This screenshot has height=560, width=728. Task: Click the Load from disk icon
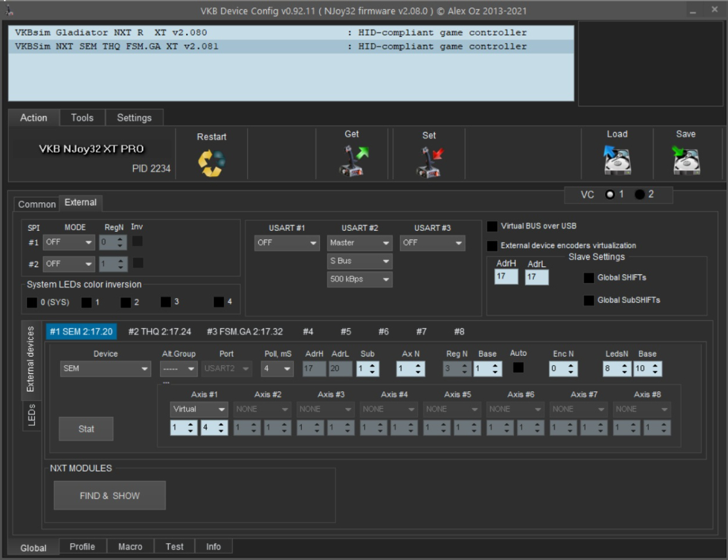617,160
